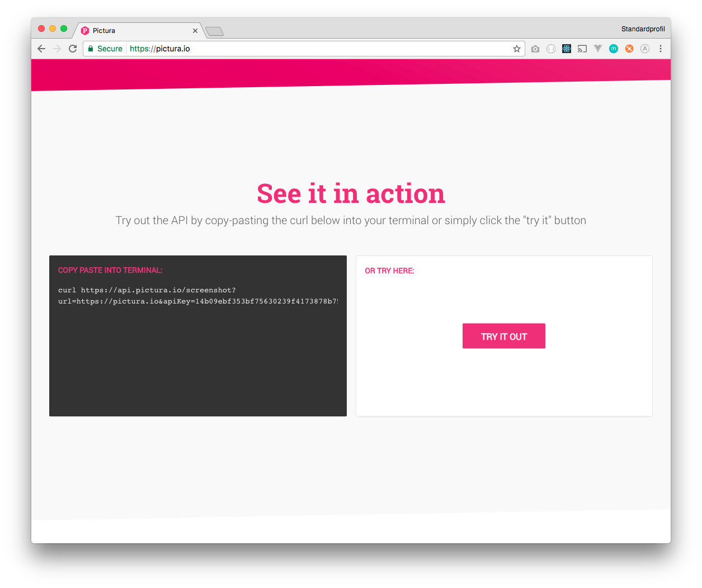702x588 pixels.
Task: Open the Vue devtools extension
Action: click(598, 49)
